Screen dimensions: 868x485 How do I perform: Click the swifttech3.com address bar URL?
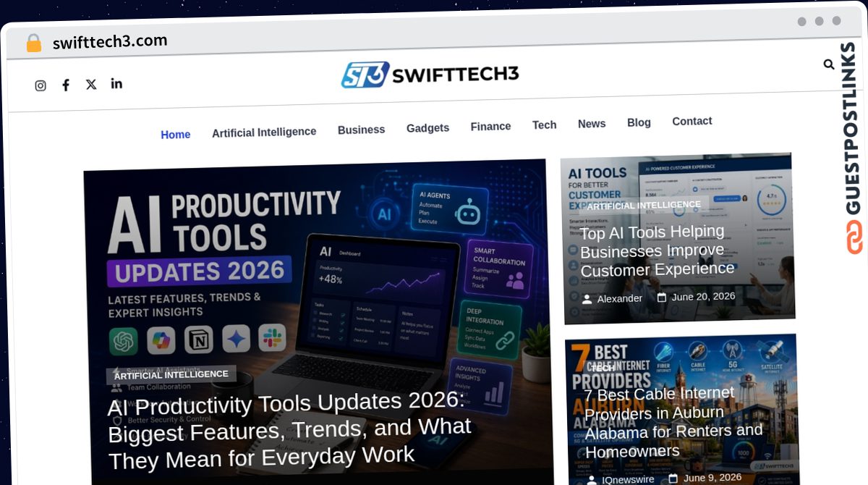point(110,41)
